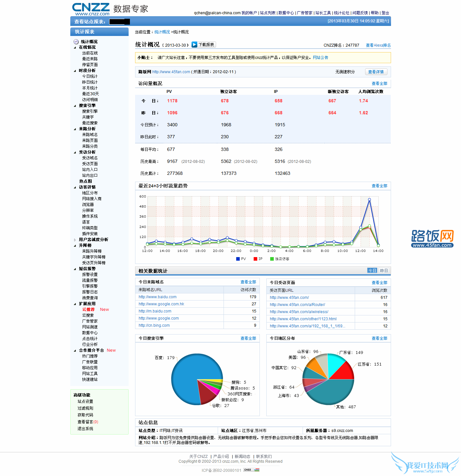Click the blue PV legend swatch
461x476 pixels.
[x=238, y=259]
